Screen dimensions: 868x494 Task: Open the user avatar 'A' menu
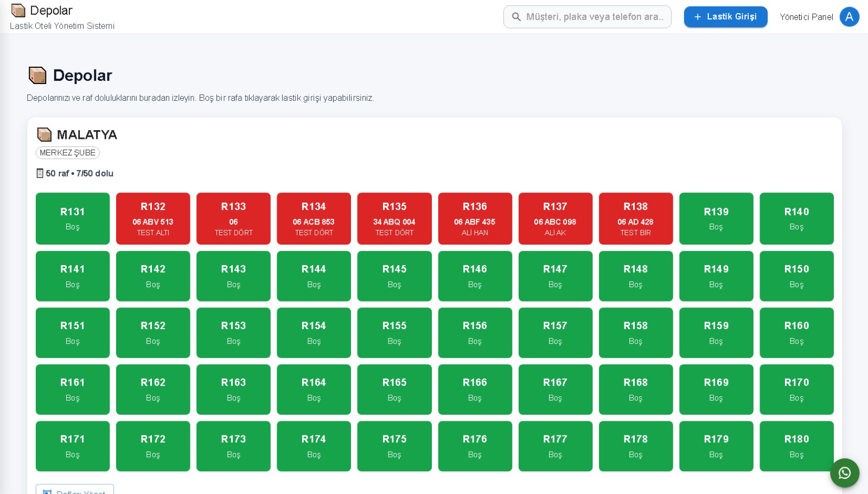click(849, 17)
